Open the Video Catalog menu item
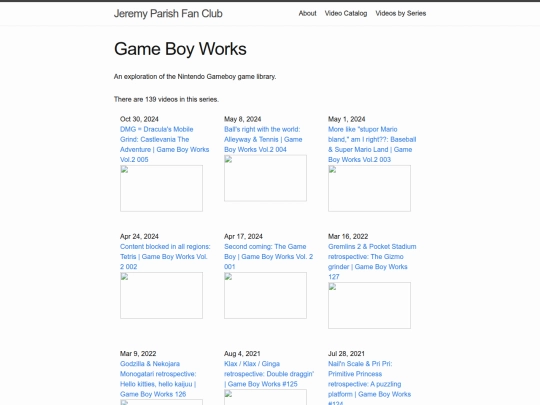The image size is (540, 405). pyautogui.click(x=346, y=13)
